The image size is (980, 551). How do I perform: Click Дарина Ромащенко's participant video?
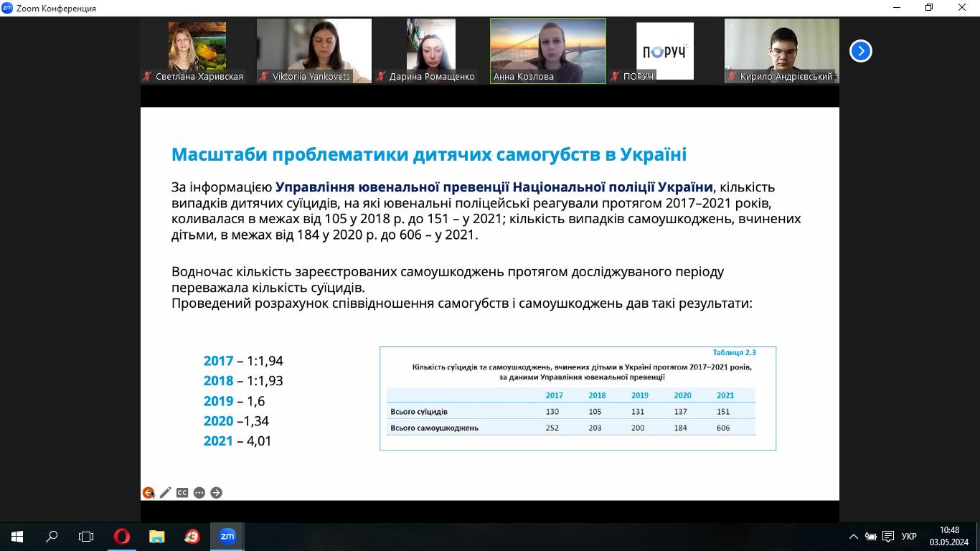430,50
